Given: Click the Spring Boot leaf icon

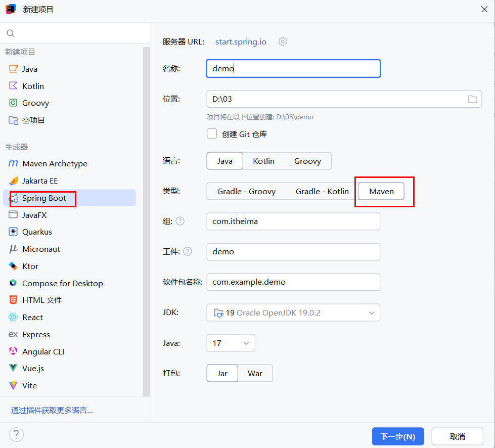Looking at the screenshot, I should [x=14, y=198].
